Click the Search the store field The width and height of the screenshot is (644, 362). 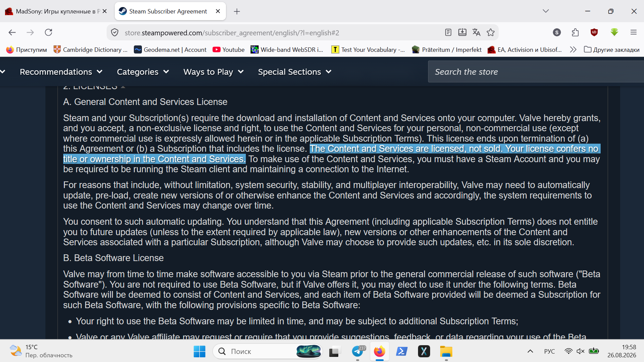536,72
